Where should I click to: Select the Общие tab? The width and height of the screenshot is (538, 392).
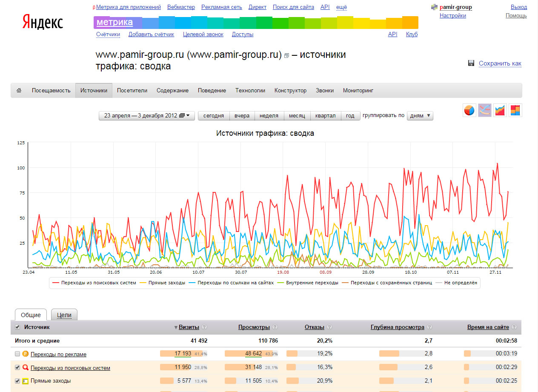click(31, 315)
